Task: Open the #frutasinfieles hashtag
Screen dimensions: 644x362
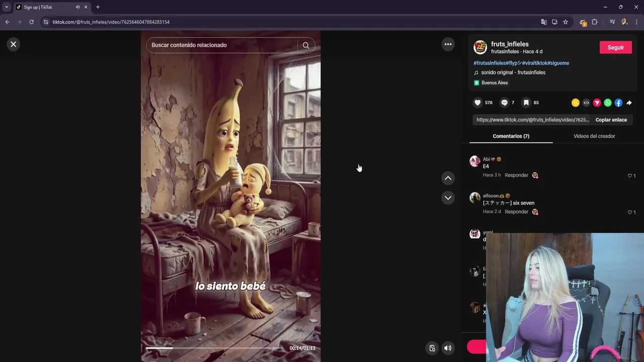Action: [x=490, y=63]
